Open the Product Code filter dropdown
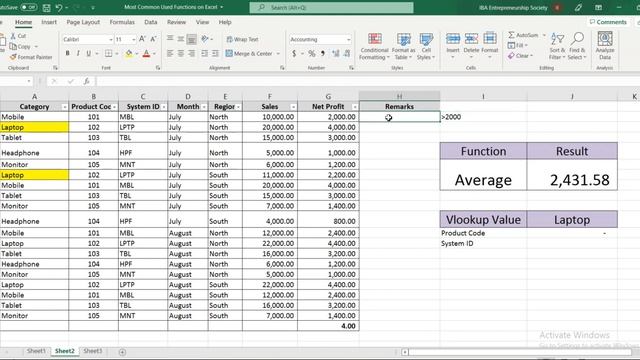The height and width of the screenshot is (360, 640). point(114,107)
